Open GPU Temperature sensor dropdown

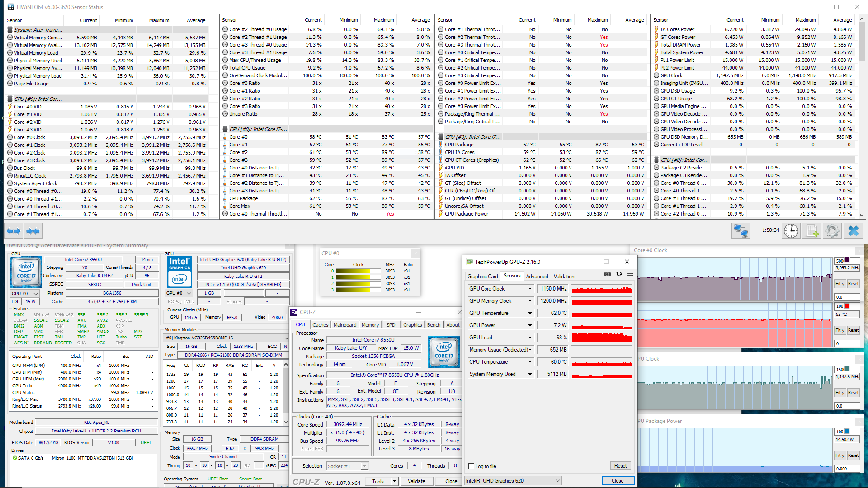click(530, 313)
